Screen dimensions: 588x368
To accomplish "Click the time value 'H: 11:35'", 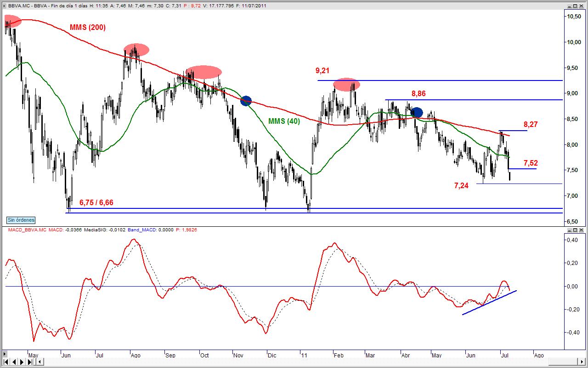I will coord(98,6).
